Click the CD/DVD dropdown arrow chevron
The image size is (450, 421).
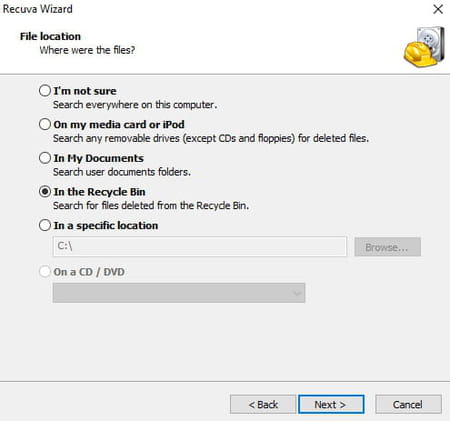(296, 293)
